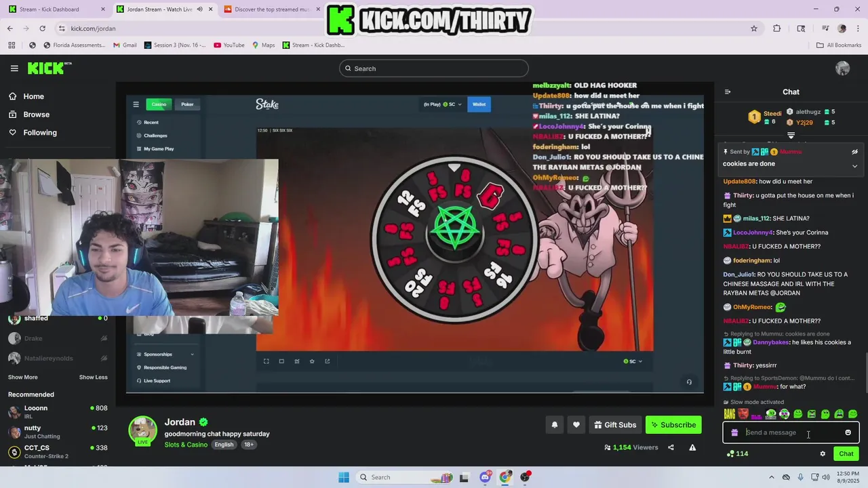Screen dimensions: 868x488
Task: Close the Jordan Stream tab
Action: pyautogui.click(x=212, y=9)
